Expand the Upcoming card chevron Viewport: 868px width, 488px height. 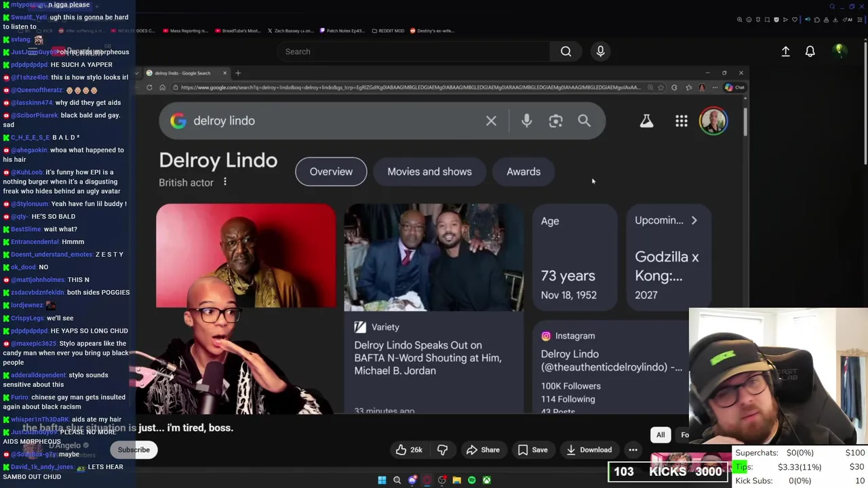(694, 220)
